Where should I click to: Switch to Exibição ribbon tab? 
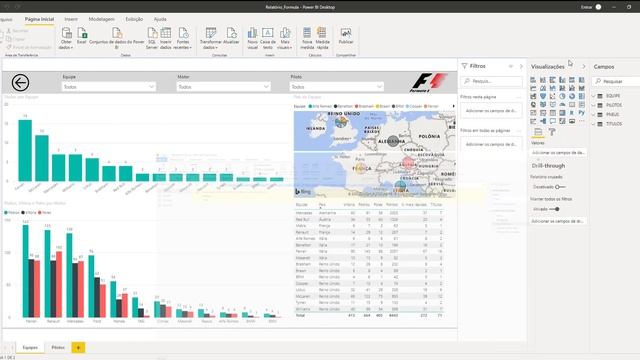pos(134,19)
